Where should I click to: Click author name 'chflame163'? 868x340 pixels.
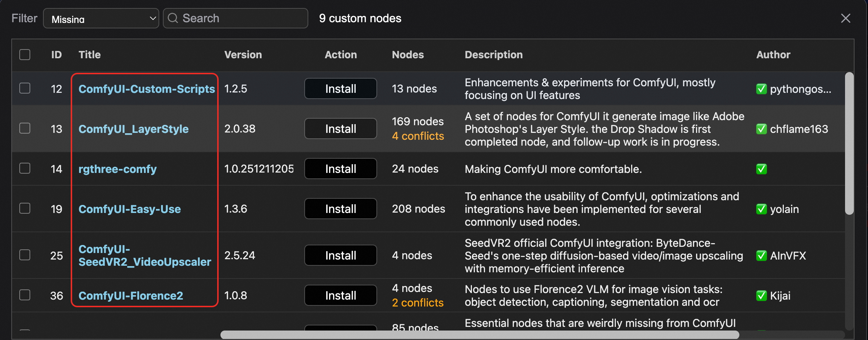799,129
